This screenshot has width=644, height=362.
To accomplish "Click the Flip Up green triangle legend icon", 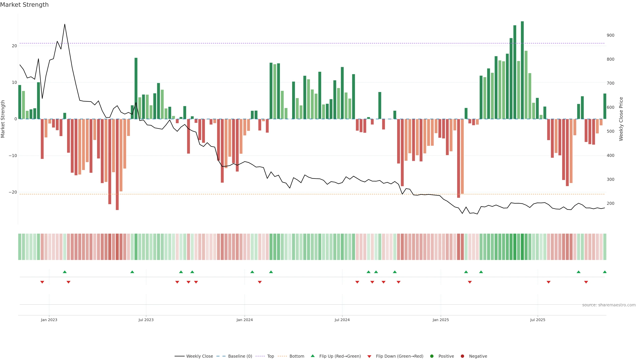I will point(312,356).
